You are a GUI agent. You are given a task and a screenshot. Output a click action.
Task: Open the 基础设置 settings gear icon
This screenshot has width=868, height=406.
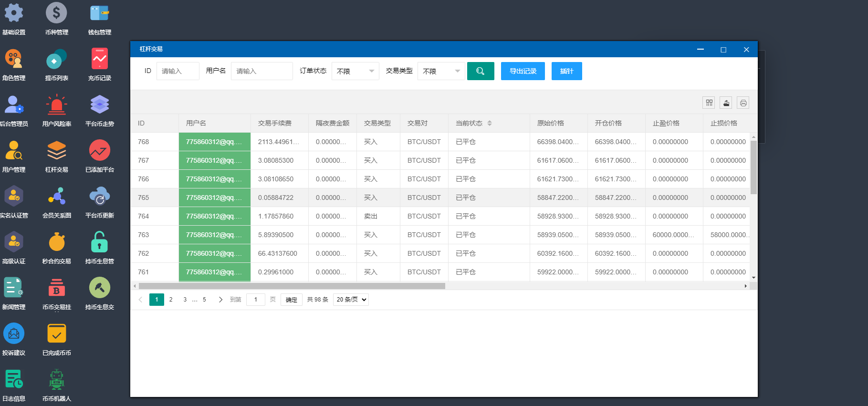[14, 13]
